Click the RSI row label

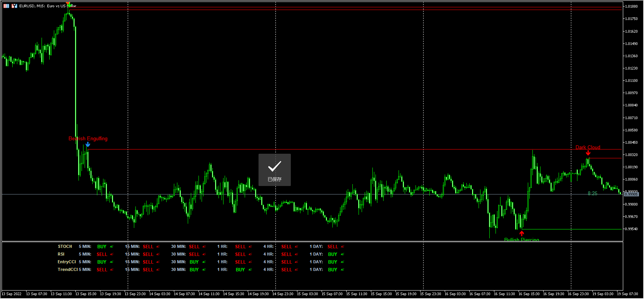[x=61, y=254]
